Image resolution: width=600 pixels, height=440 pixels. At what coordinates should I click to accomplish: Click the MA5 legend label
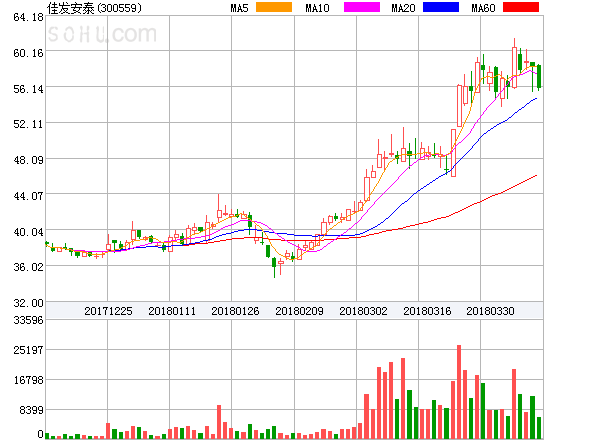pos(240,8)
